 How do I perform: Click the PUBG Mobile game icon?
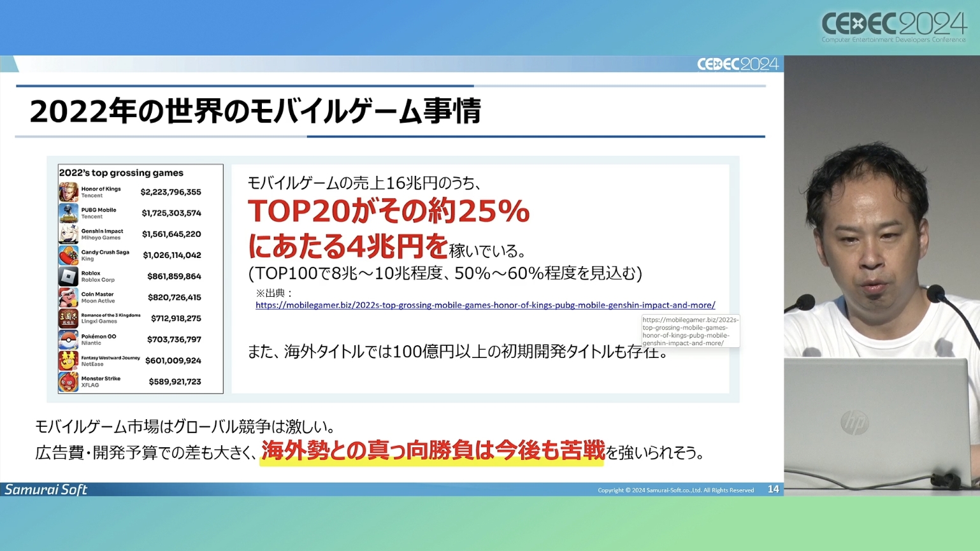tap(68, 213)
